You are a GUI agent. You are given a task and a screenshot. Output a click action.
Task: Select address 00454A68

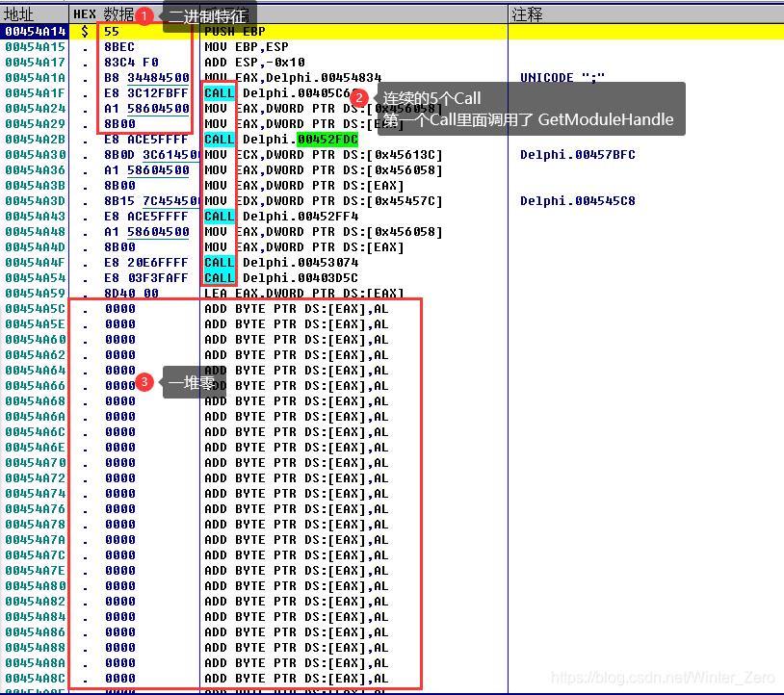[36, 401]
